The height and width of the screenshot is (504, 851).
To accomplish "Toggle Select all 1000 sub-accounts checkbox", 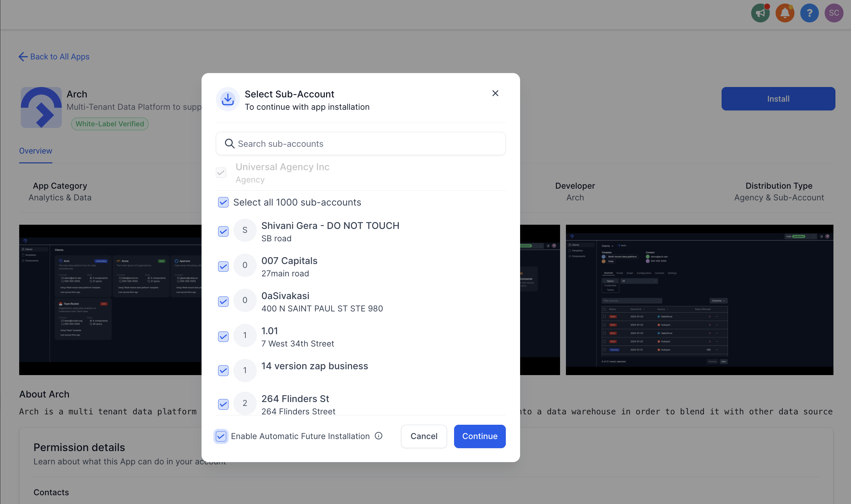I will point(223,202).
